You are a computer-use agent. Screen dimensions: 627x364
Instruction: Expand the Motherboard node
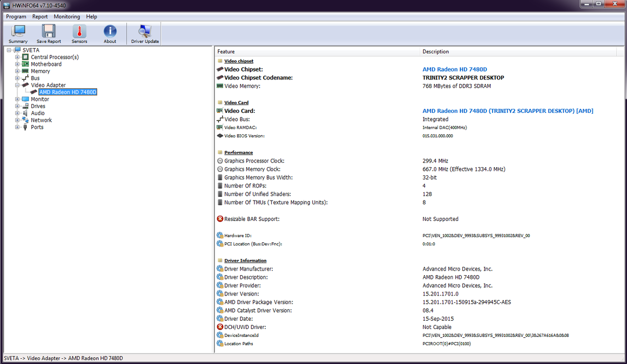tap(18, 64)
